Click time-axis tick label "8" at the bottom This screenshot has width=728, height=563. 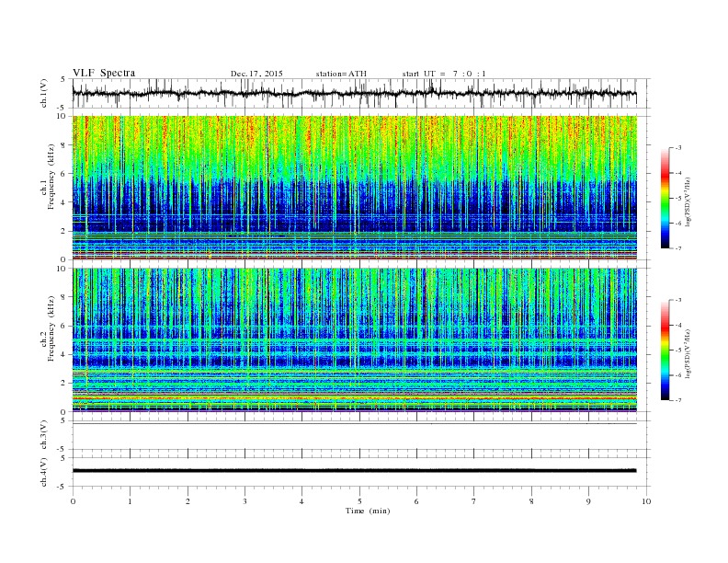(x=531, y=501)
